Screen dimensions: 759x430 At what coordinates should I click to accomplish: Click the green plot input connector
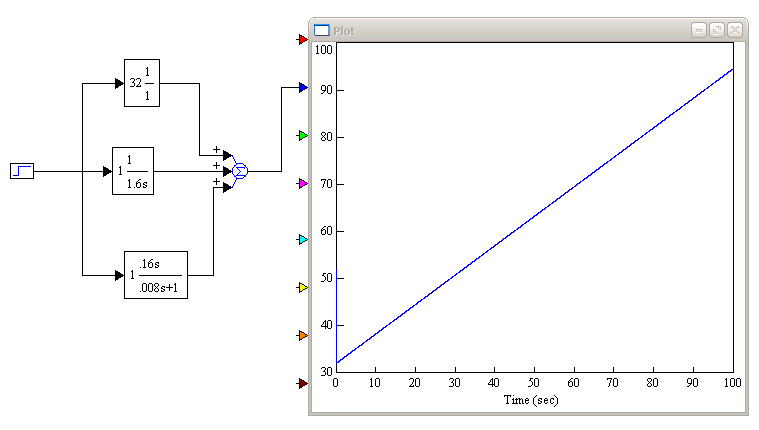[303, 136]
